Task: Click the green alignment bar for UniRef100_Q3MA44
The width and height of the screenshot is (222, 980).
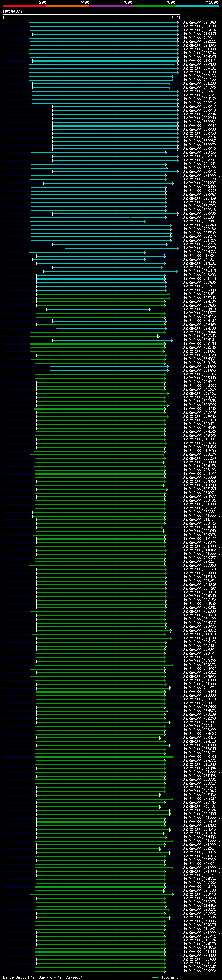Action: click(x=98, y=332)
